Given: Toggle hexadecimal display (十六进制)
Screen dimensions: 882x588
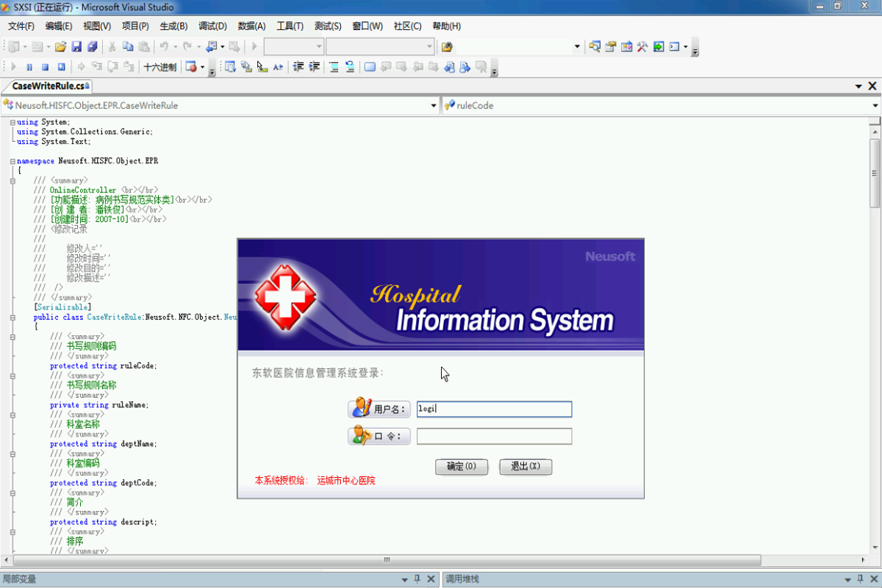Looking at the screenshot, I should 159,67.
